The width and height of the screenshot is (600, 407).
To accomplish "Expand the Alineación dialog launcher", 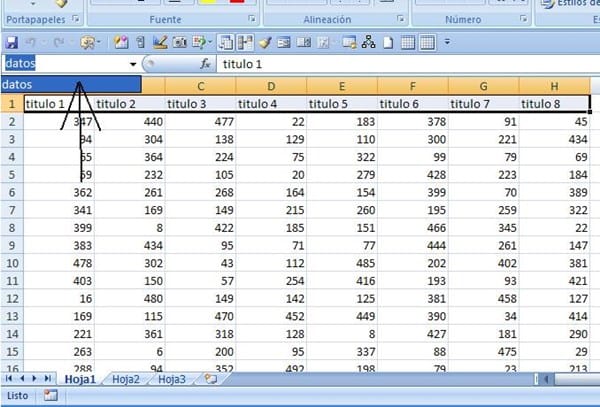I will 400,19.
